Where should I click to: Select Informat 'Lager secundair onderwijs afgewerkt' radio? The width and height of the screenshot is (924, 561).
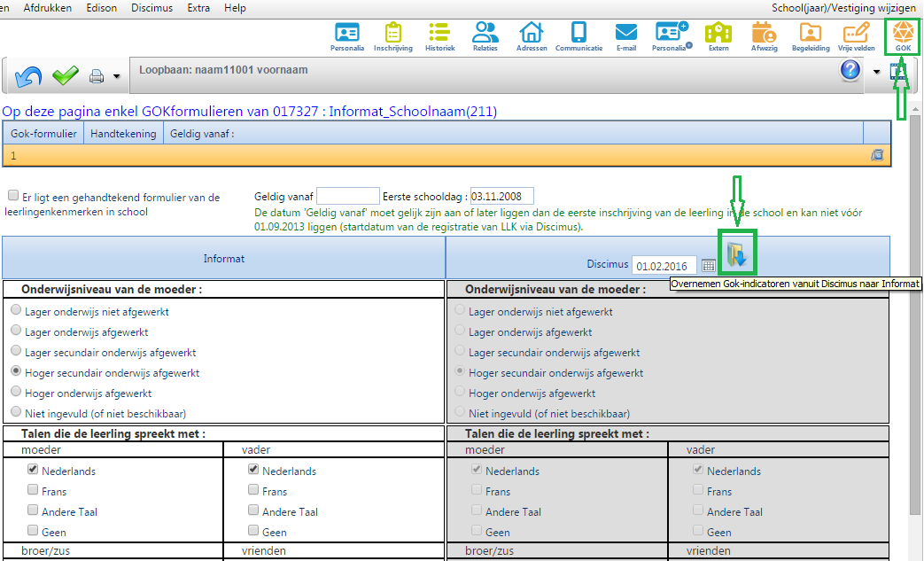(x=16, y=351)
